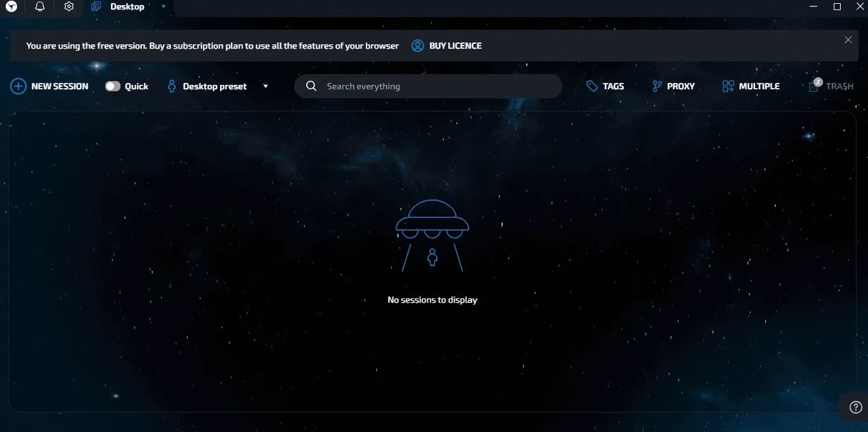Open the Tags manager
Image resolution: width=868 pixels, height=432 pixels.
[605, 86]
